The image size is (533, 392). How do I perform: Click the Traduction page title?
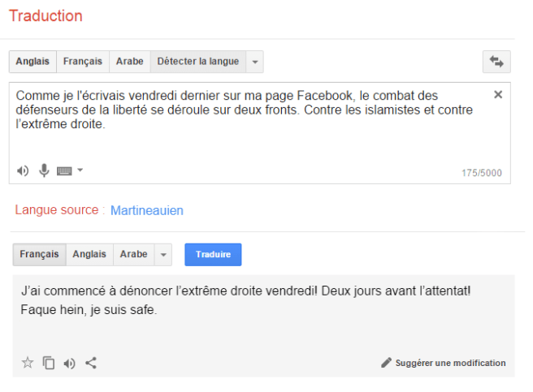tap(45, 15)
